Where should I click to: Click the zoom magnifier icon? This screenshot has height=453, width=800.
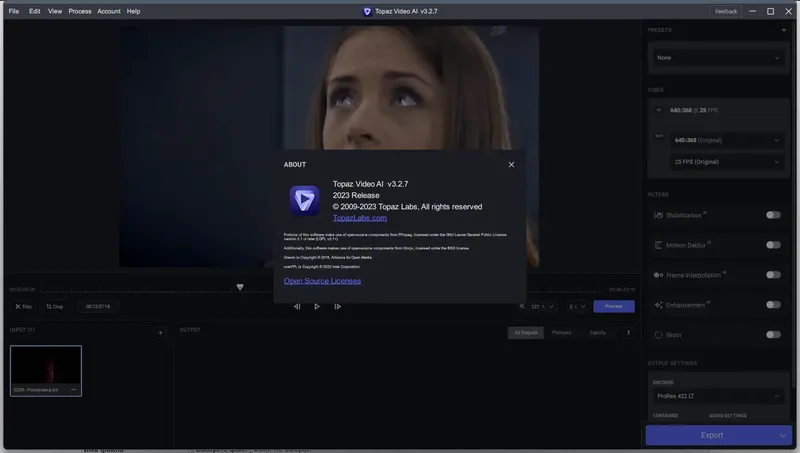(522, 307)
